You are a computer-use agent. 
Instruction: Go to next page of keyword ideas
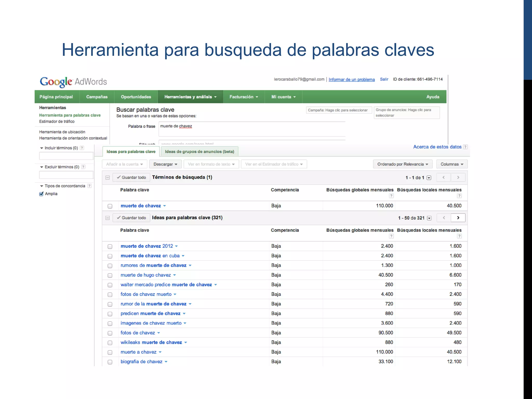pos(458,218)
